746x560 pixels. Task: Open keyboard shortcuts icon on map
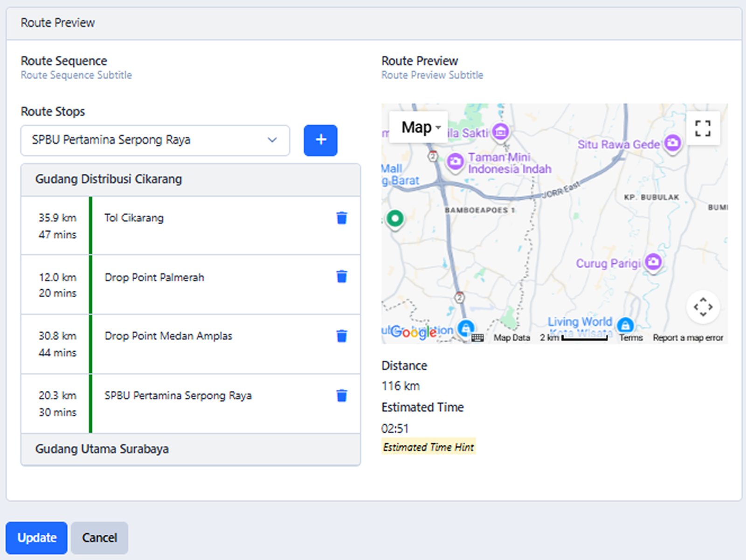[x=477, y=338]
